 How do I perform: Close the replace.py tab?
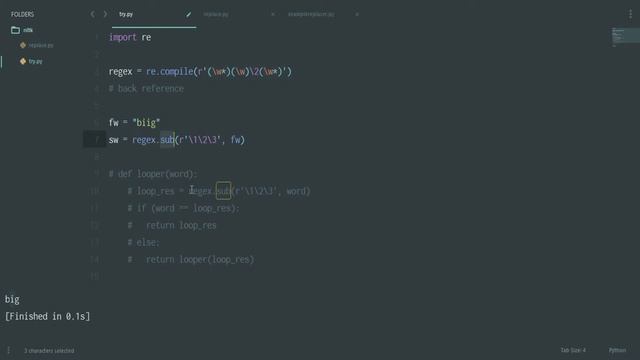click(x=273, y=14)
